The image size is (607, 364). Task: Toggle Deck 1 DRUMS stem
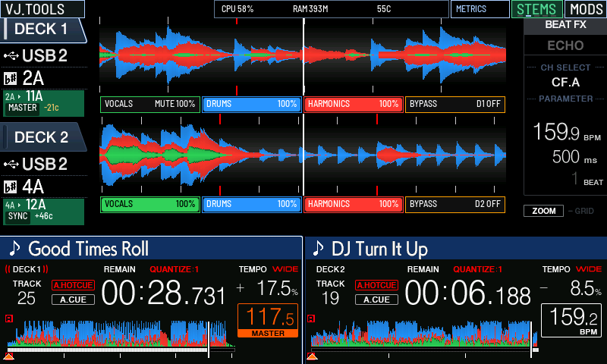click(x=252, y=105)
